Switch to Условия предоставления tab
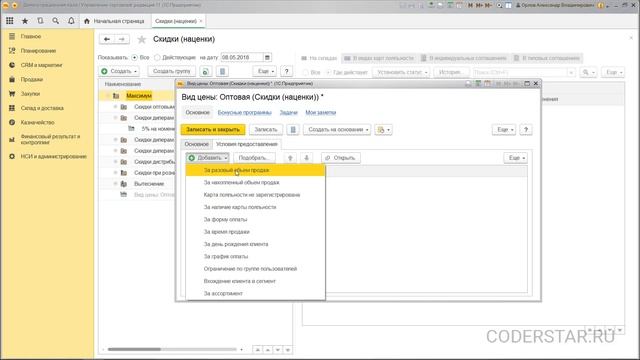The height and width of the screenshot is (360, 640). click(x=247, y=144)
